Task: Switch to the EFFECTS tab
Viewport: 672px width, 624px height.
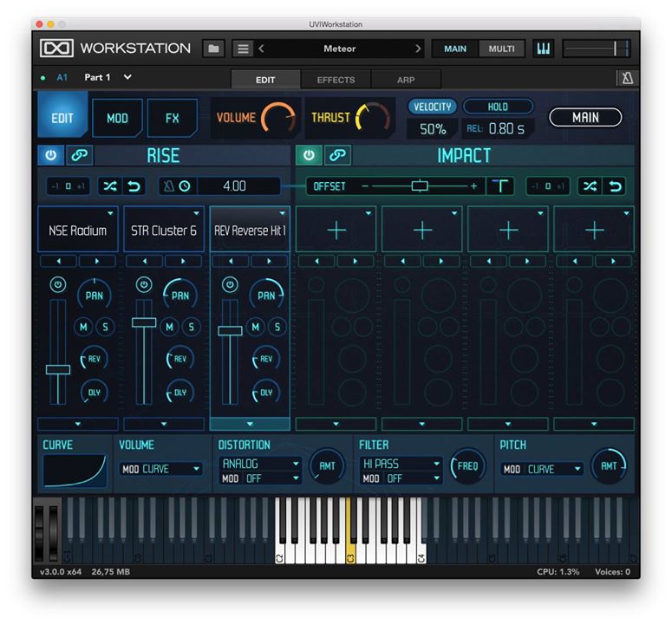Action: click(x=336, y=80)
